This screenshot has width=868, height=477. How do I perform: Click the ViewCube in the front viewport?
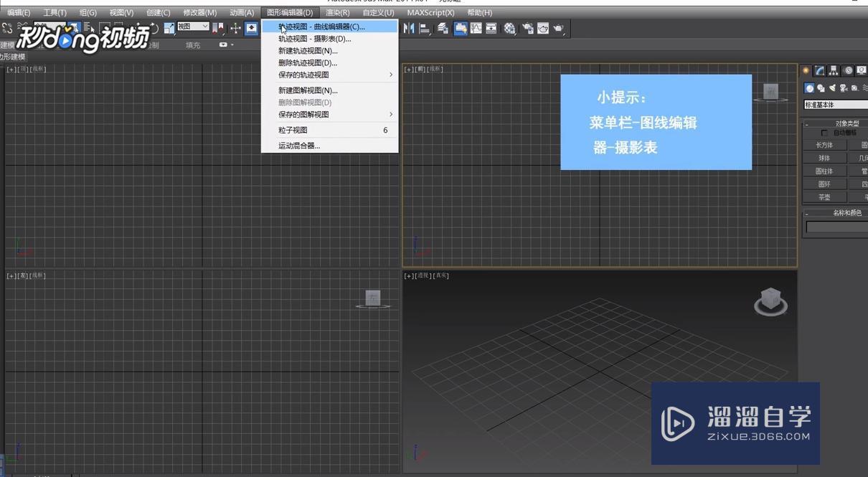770,92
